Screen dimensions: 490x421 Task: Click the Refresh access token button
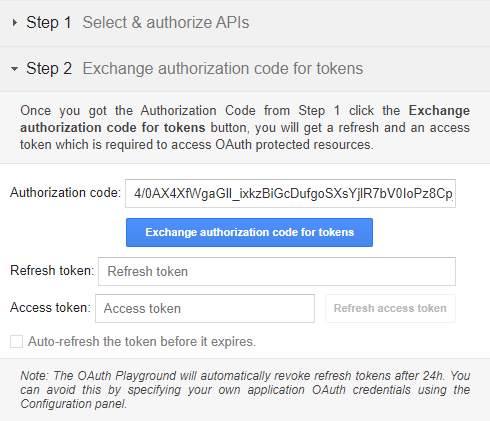tap(390, 308)
